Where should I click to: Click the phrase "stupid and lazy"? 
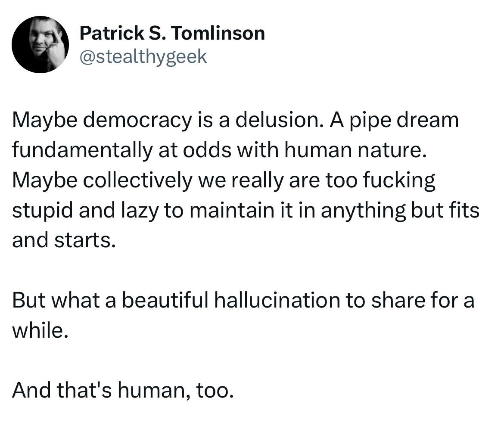[85, 211]
